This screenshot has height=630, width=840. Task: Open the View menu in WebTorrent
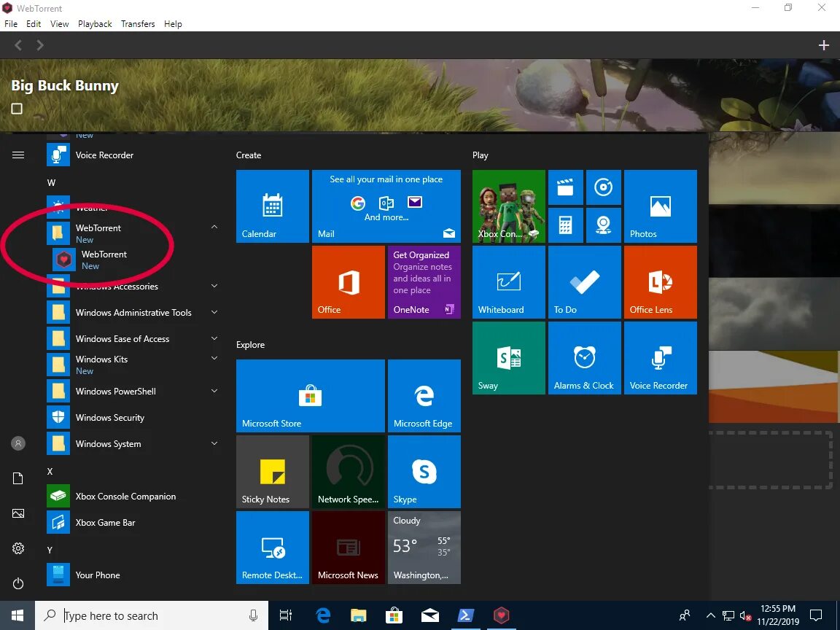(60, 23)
